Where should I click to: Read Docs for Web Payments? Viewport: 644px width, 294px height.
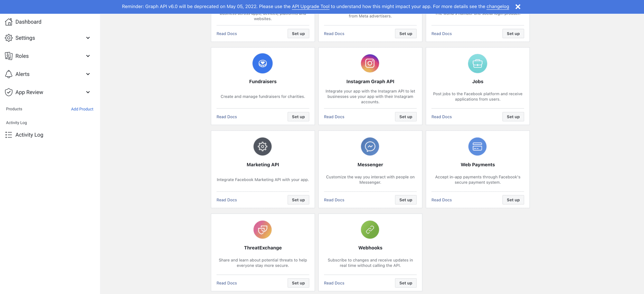[441, 200]
